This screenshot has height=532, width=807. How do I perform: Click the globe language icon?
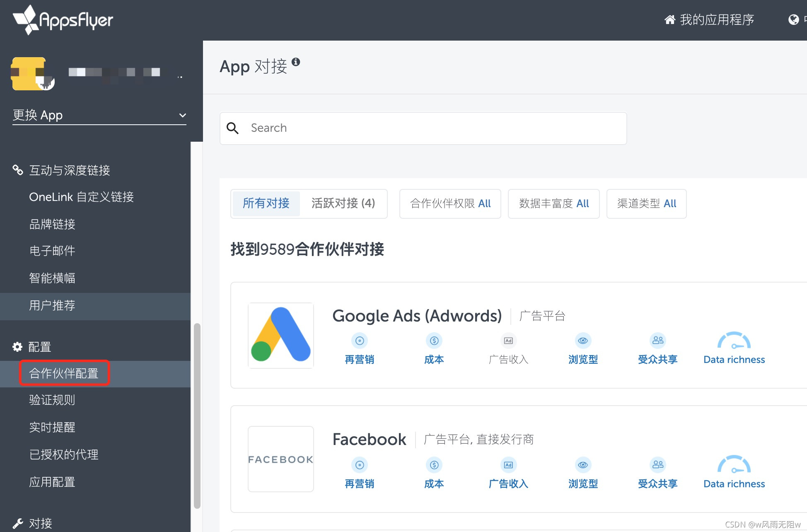[793, 19]
